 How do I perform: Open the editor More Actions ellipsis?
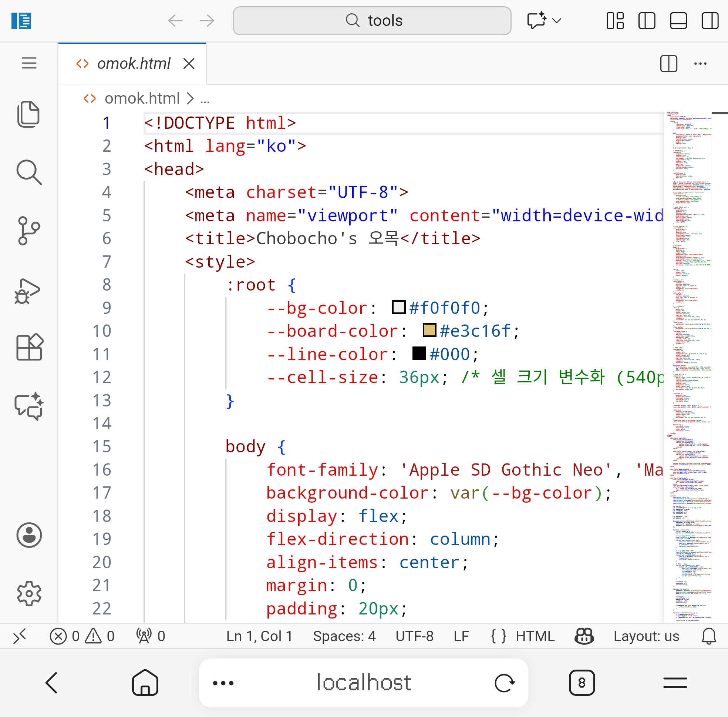coord(700,64)
